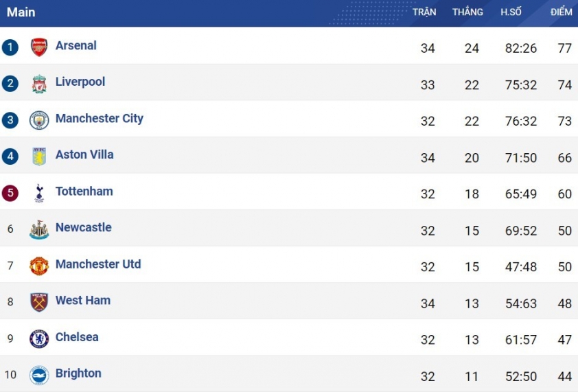Open the Manchester City team link

pyautogui.click(x=99, y=118)
